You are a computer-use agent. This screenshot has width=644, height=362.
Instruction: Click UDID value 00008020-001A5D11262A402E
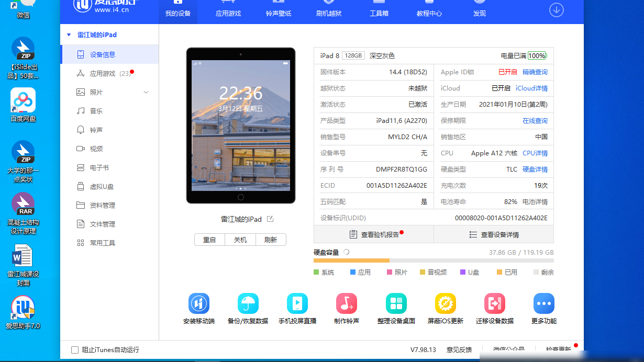click(501, 218)
